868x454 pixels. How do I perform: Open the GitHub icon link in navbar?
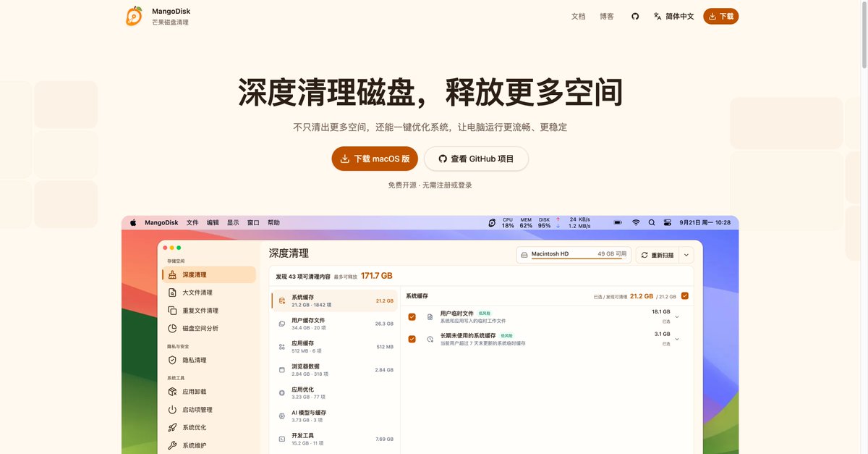tap(635, 16)
